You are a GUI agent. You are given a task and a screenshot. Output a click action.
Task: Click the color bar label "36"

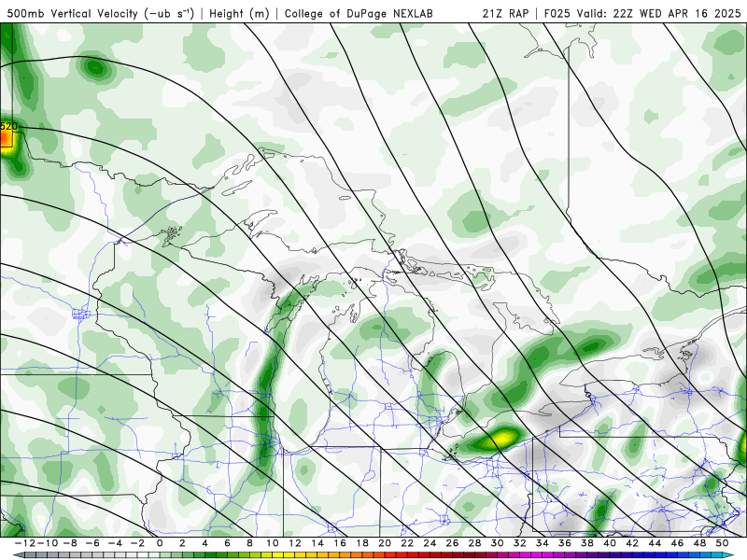tap(565, 543)
